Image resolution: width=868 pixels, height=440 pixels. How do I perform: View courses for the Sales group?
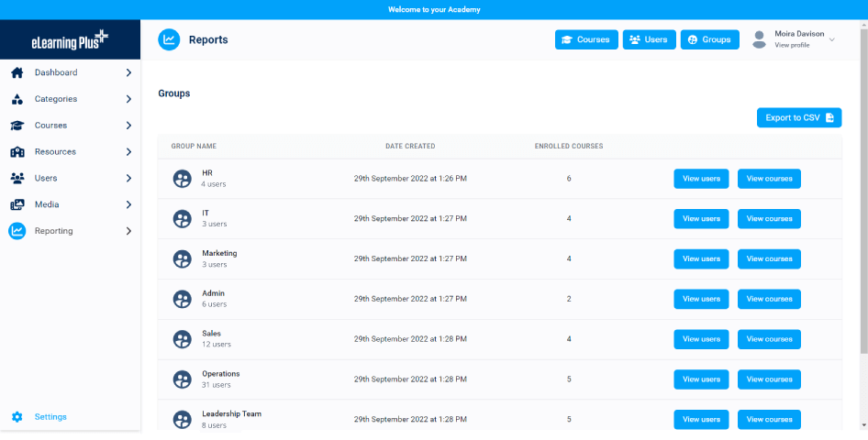pos(769,339)
